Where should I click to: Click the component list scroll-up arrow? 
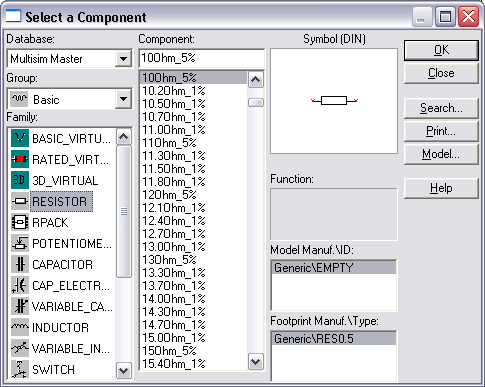click(x=256, y=79)
